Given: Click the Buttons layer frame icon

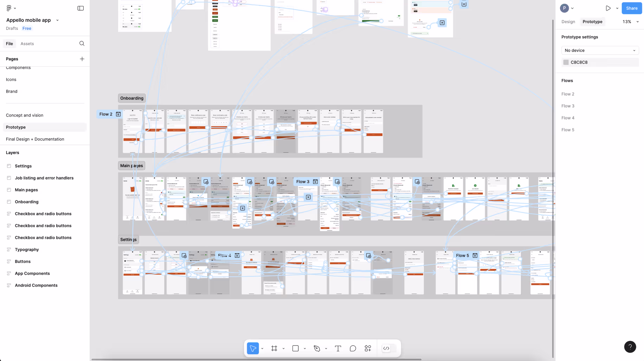Looking at the screenshot, I should click(x=9, y=261).
